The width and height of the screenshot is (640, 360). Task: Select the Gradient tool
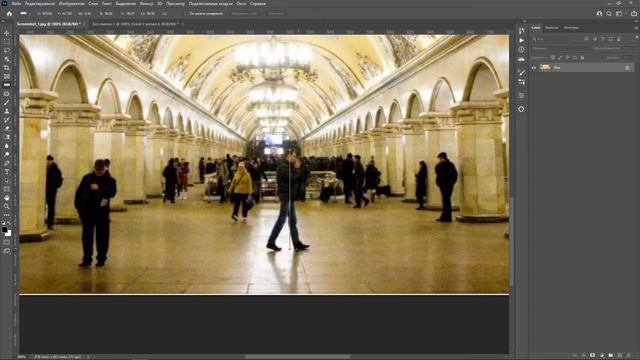[x=7, y=137]
